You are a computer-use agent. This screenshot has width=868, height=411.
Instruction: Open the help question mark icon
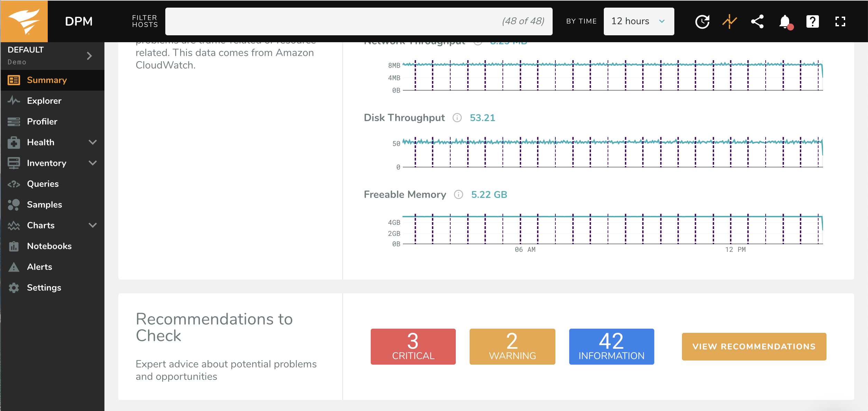(x=812, y=21)
